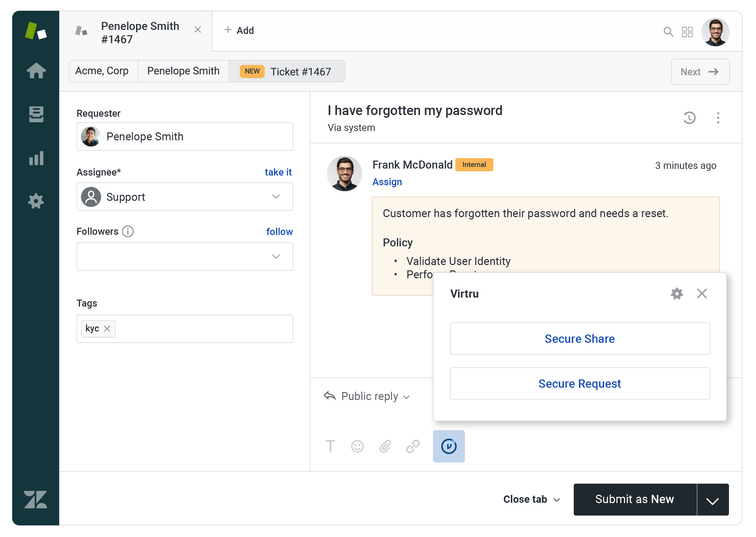756x537 pixels.
Task: Click the Secure Share button
Action: 579,338
